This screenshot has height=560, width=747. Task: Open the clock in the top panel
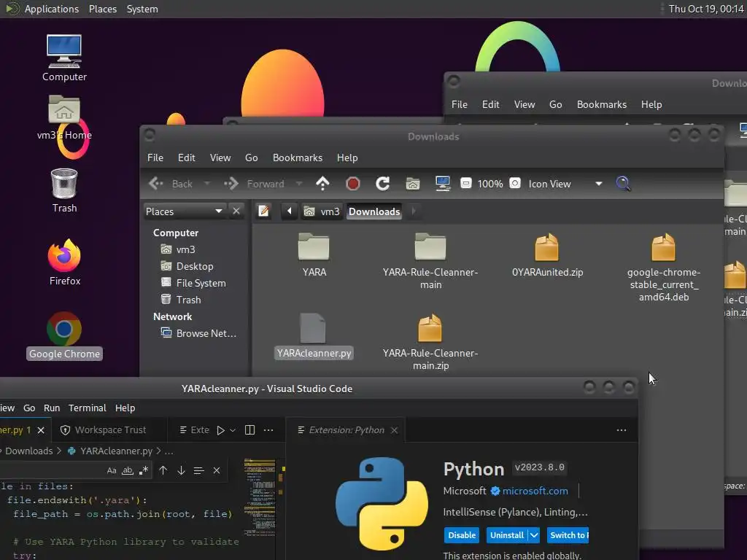pyautogui.click(x=706, y=9)
